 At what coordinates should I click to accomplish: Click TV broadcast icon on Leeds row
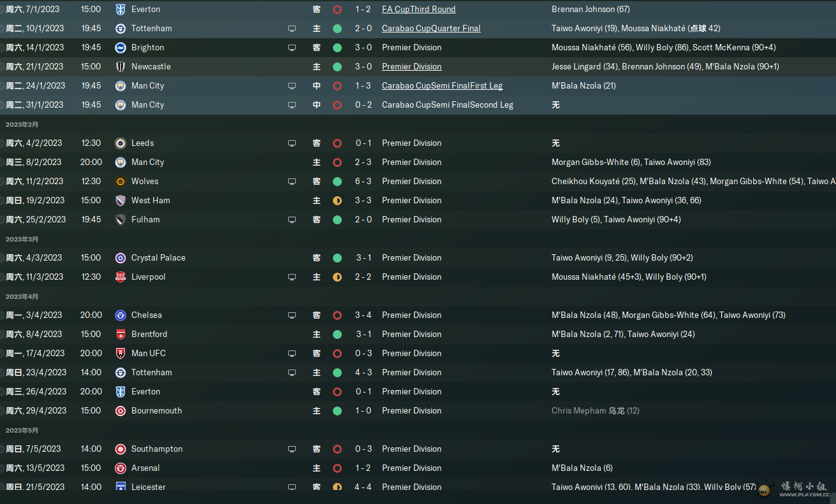pyautogui.click(x=292, y=143)
